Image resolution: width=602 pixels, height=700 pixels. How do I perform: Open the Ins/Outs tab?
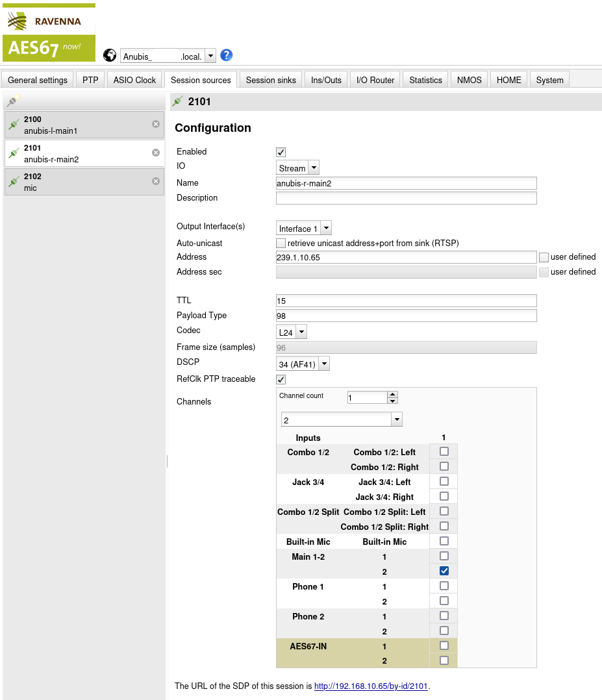pos(326,80)
